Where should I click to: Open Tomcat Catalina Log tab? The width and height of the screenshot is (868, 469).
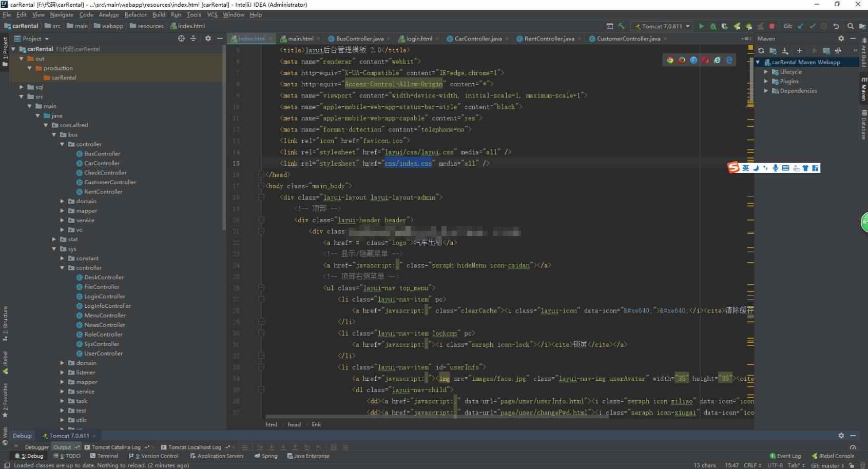click(116, 447)
